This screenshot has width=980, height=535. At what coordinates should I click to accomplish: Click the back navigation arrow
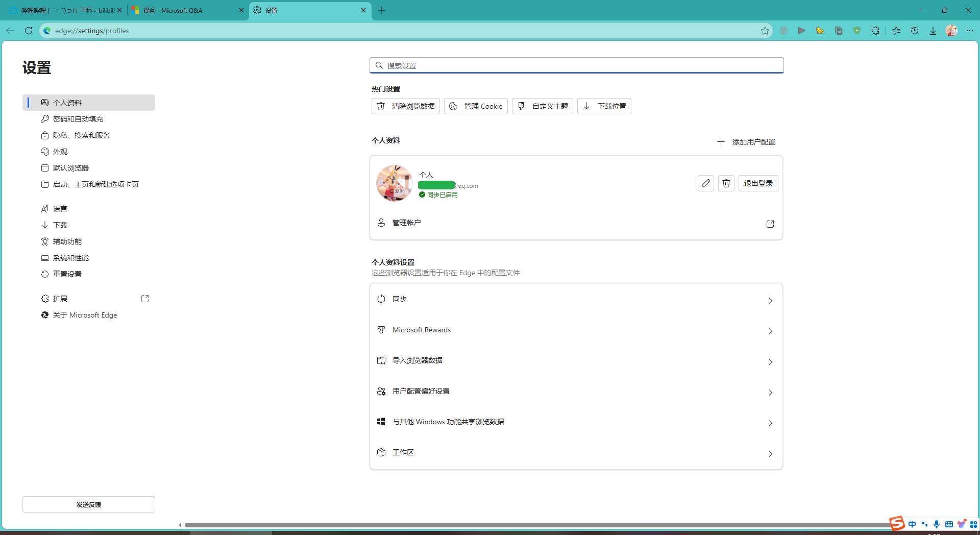(x=10, y=31)
